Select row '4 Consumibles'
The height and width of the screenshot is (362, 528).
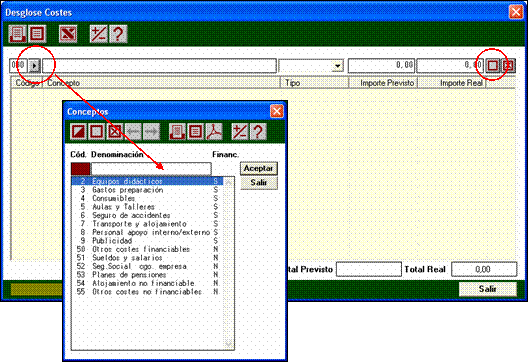[147, 198]
